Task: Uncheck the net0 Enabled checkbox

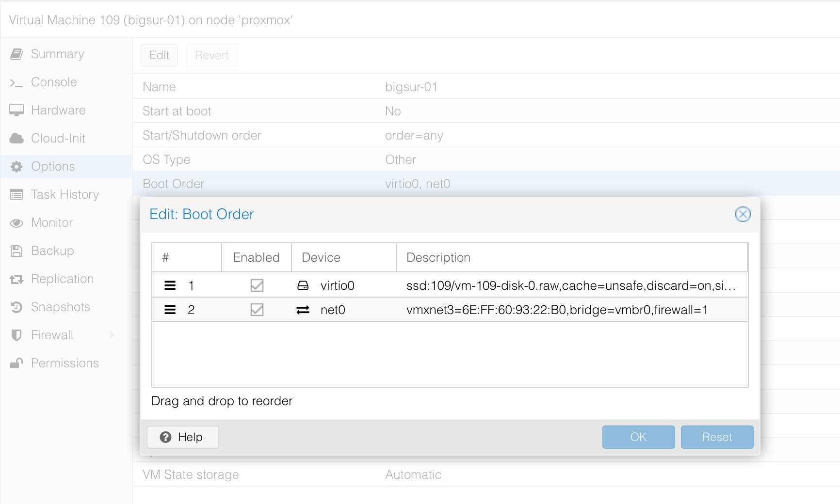Action: (257, 310)
